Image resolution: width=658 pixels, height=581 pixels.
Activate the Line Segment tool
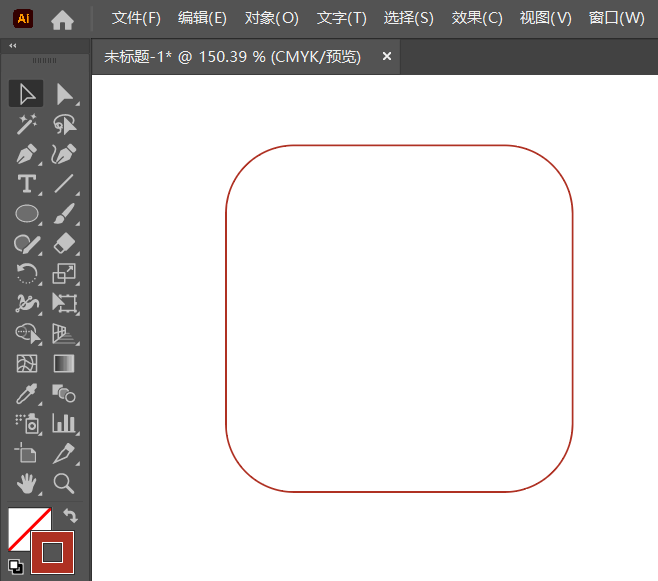64,184
